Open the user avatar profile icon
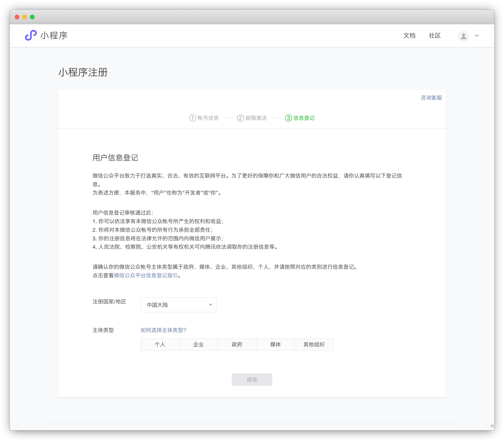 (463, 36)
